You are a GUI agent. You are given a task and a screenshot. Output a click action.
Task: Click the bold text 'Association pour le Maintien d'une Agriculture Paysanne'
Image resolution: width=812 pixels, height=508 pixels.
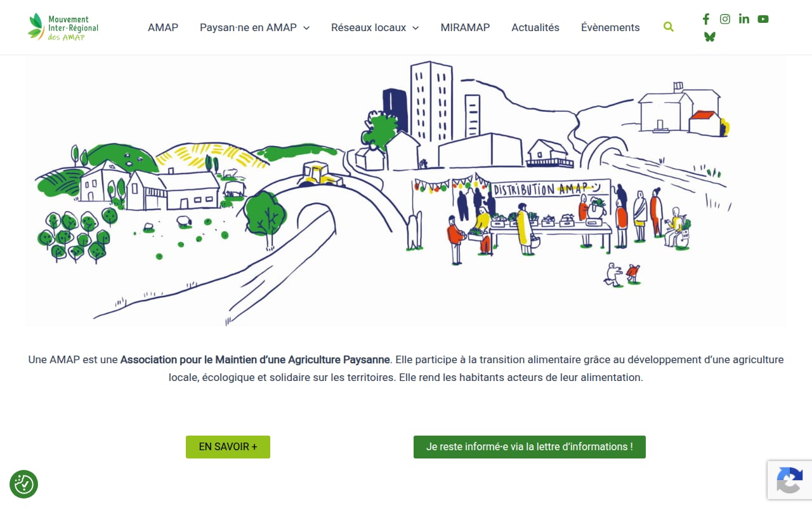point(255,359)
